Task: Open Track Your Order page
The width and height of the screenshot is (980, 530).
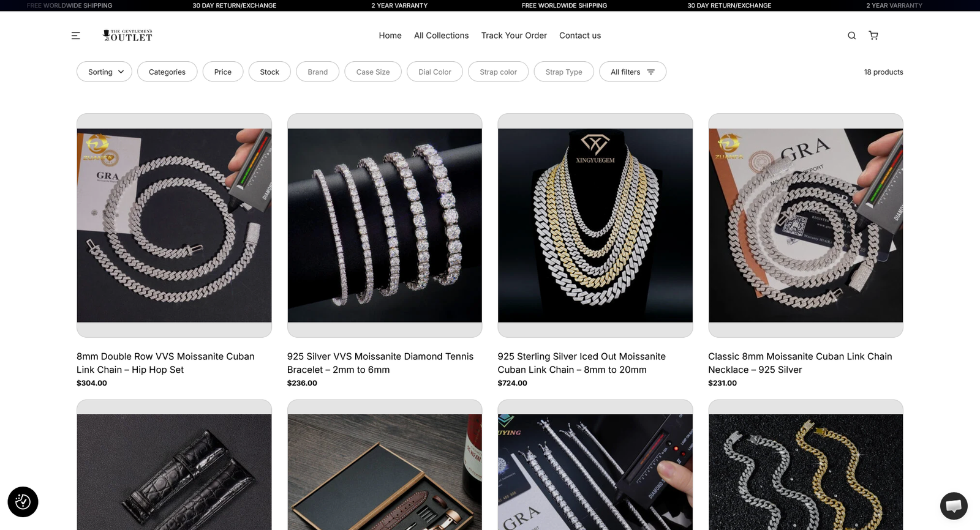Action: pyautogui.click(x=514, y=35)
